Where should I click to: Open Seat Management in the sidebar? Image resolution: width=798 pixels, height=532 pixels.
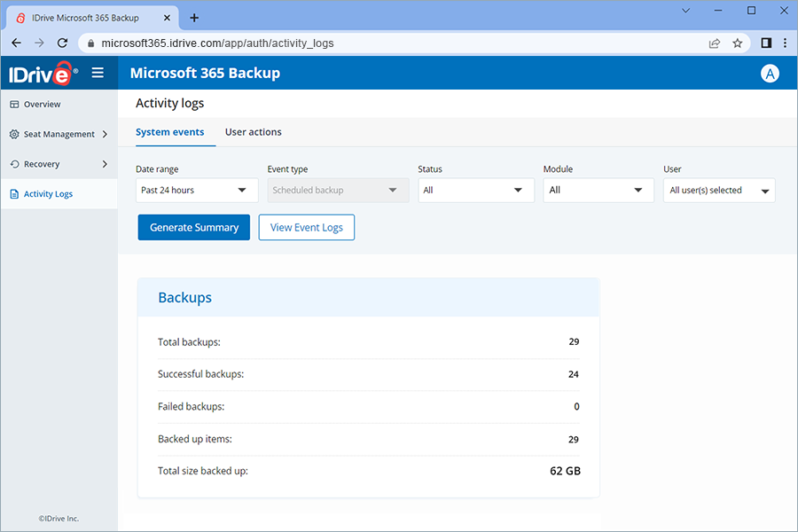pos(59,135)
